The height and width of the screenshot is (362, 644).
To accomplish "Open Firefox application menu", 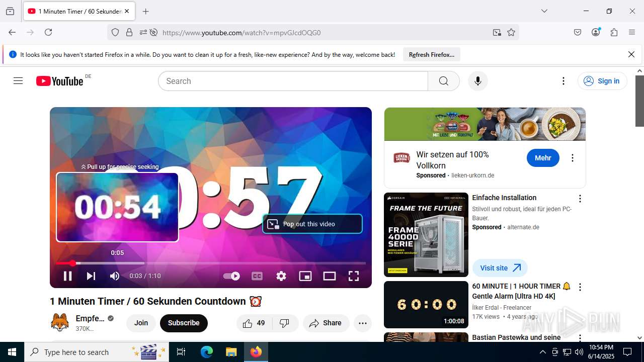I will (x=632, y=32).
